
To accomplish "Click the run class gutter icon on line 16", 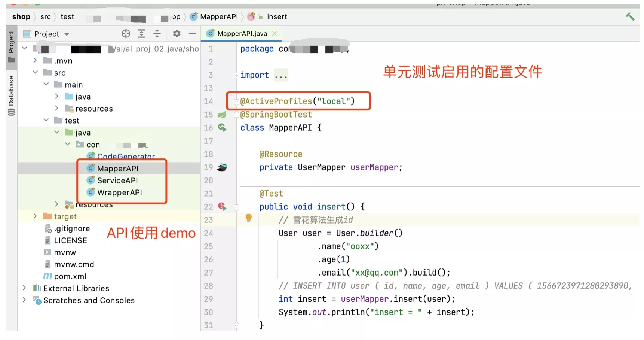I will pyautogui.click(x=222, y=128).
